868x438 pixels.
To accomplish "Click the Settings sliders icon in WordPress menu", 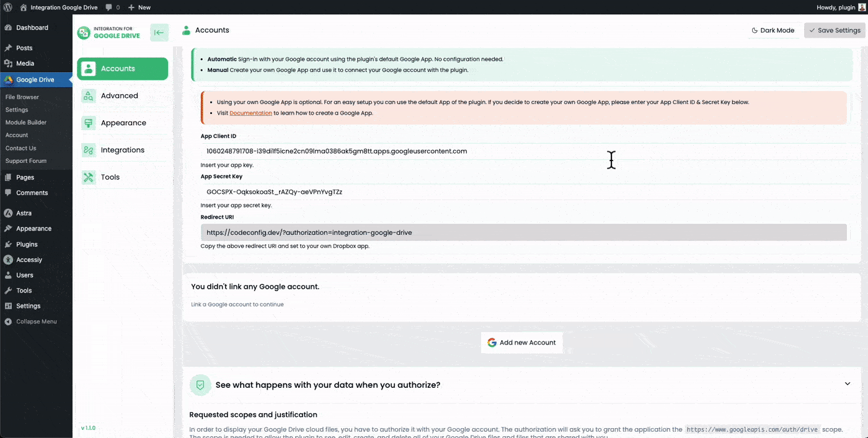I will [8, 306].
